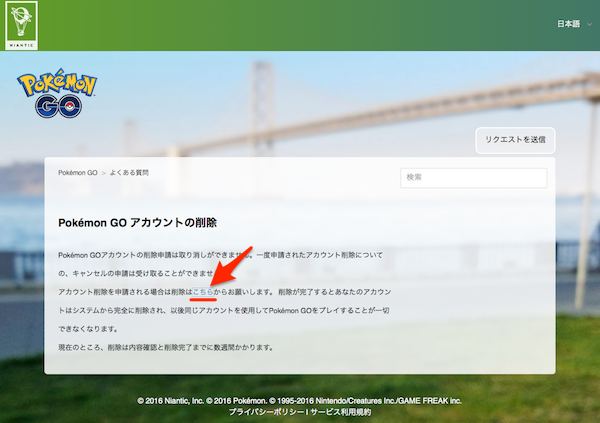Click the © 2016 Niantic copyright line
Viewport: 600px width, 423px height.
click(299, 401)
